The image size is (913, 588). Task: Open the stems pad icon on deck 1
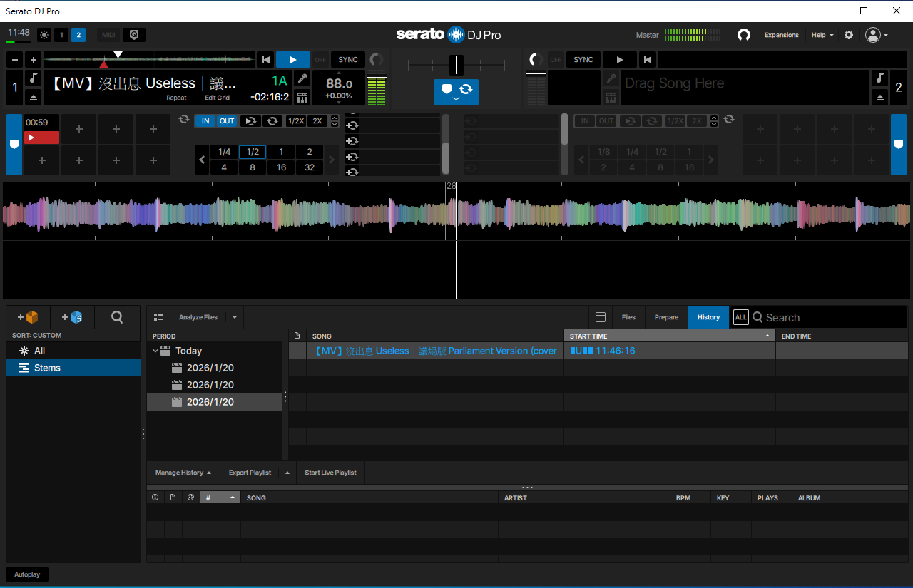[302, 98]
